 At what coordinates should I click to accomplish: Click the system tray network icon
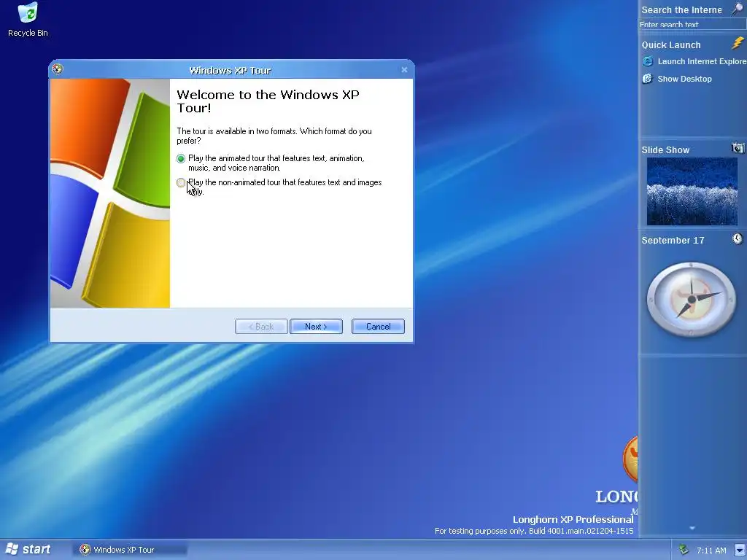684,550
